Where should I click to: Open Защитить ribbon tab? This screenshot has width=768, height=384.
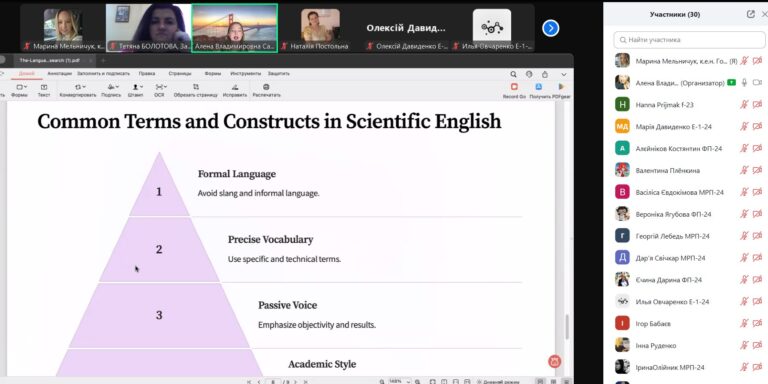(x=279, y=73)
